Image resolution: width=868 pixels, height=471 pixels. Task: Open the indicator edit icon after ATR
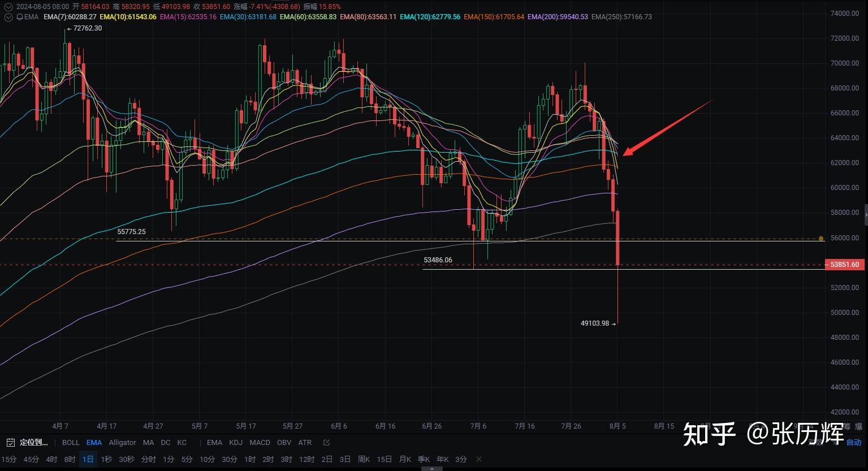tap(326, 443)
